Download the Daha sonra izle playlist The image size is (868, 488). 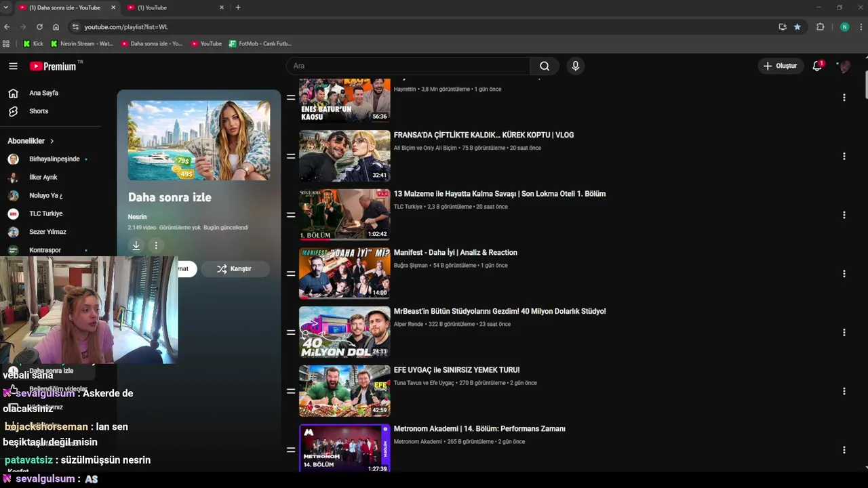tap(136, 245)
